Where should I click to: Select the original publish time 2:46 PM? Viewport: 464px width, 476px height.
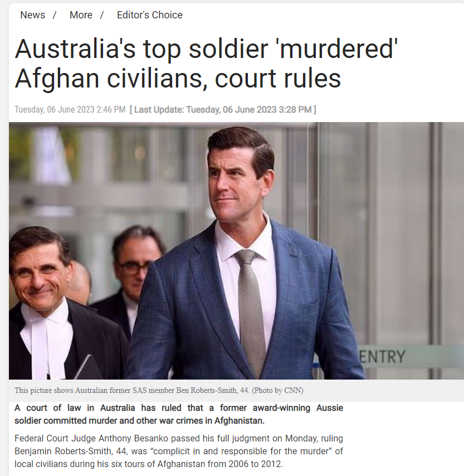click(111, 109)
